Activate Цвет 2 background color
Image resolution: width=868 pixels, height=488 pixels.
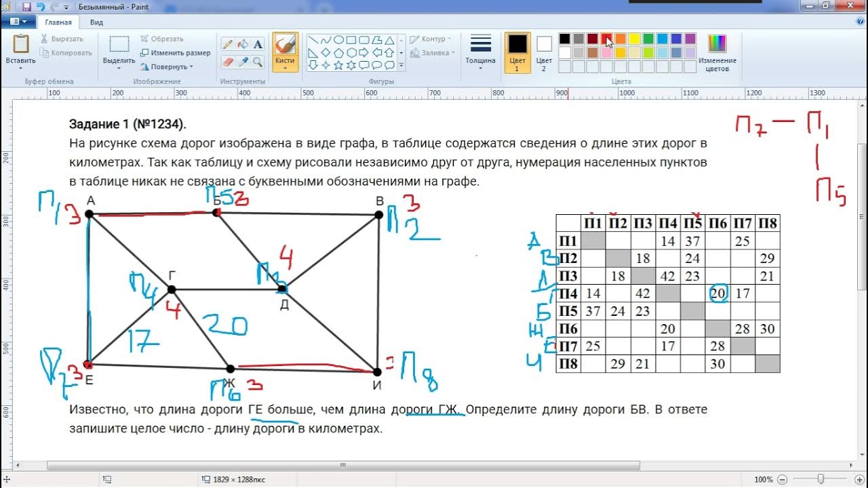(x=544, y=53)
